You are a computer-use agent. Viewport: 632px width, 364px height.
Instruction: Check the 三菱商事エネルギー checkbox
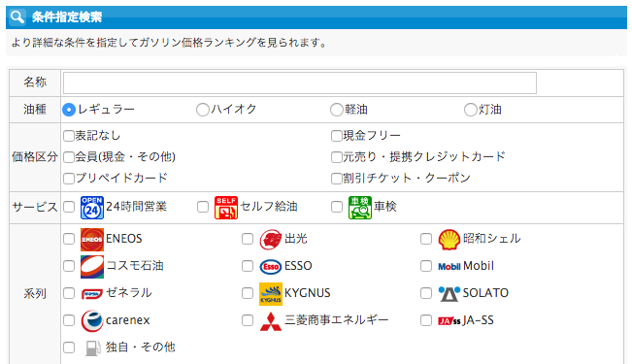(248, 320)
